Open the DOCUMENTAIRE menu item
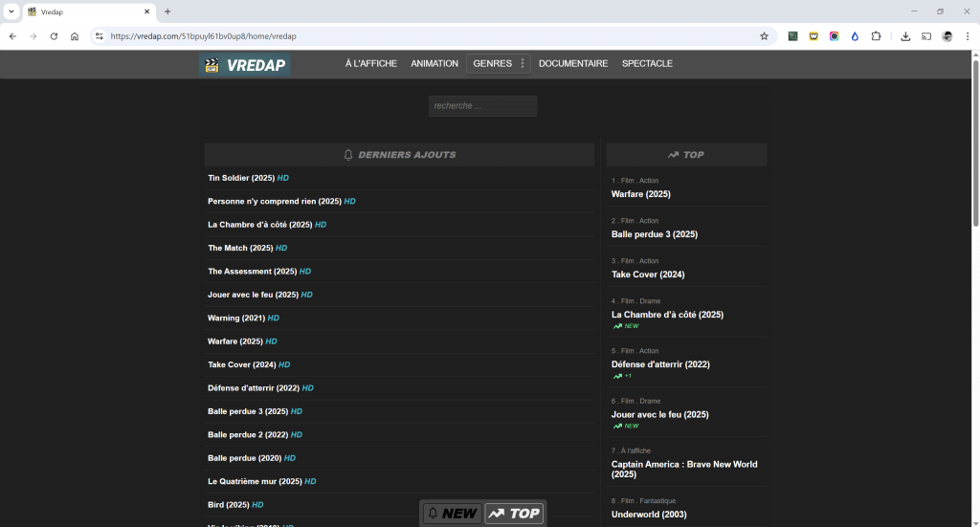This screenshot has height=527, width=980. [x=573, y=64]
